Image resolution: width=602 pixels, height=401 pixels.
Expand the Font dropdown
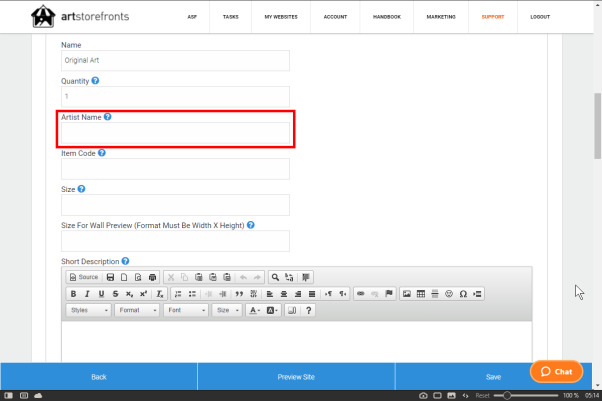(x=186, y=310)
